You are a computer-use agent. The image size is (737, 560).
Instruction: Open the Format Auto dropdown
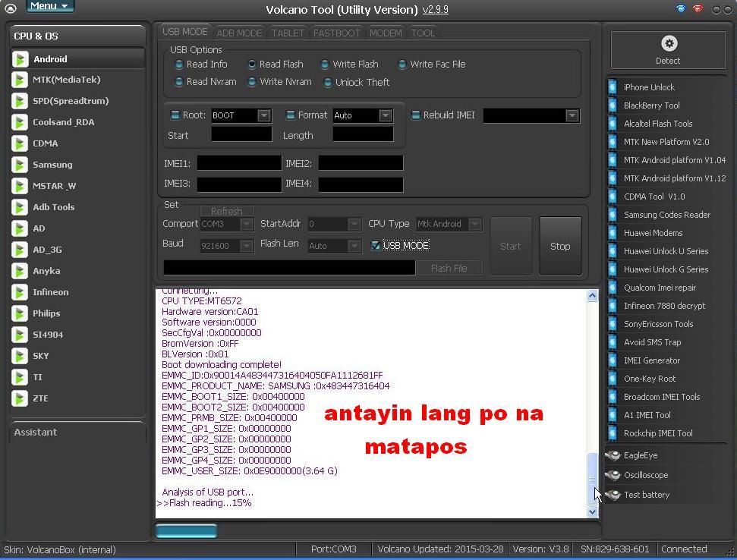coord(385,115)
